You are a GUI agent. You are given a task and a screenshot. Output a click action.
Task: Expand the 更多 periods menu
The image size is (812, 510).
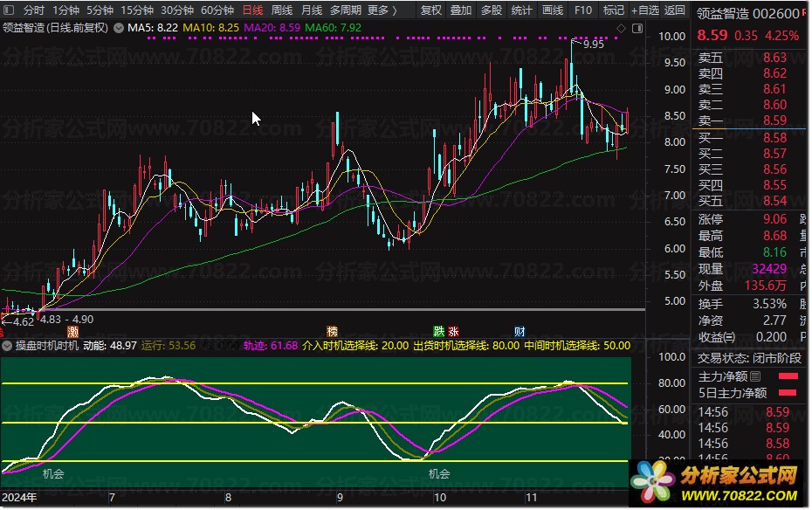[x=382, y=10]
